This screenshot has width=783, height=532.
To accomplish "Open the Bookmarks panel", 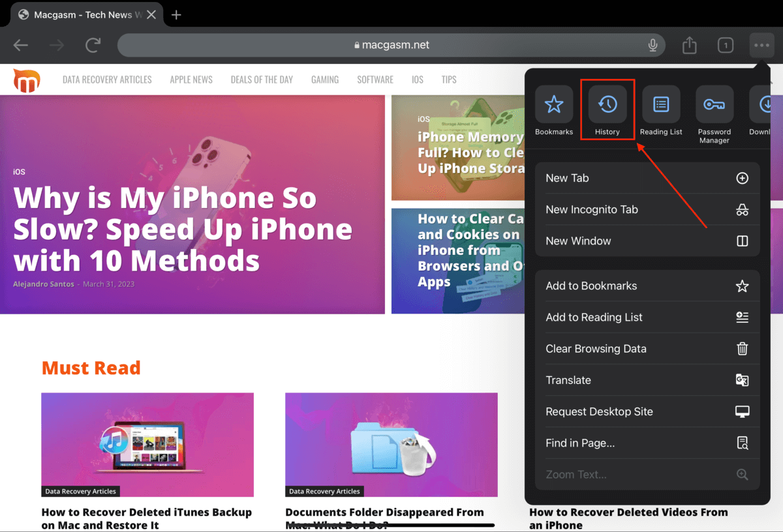I will [x=553, y=110].
